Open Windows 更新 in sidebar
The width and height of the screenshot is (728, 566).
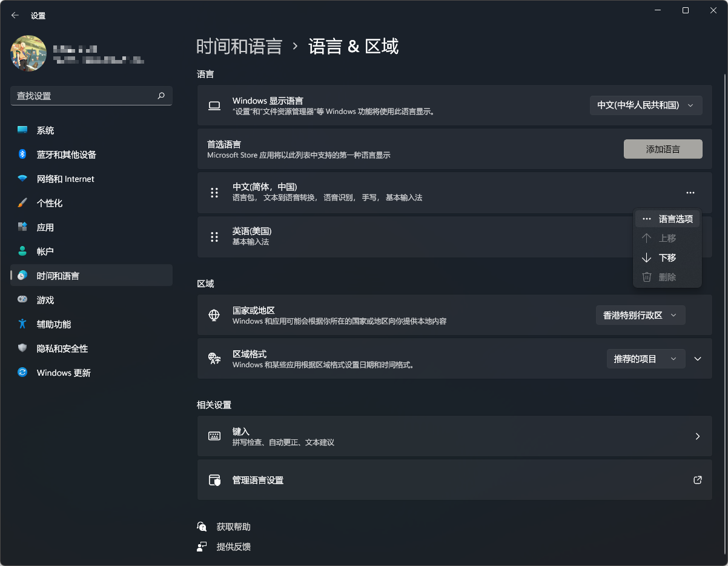(63, 373)
